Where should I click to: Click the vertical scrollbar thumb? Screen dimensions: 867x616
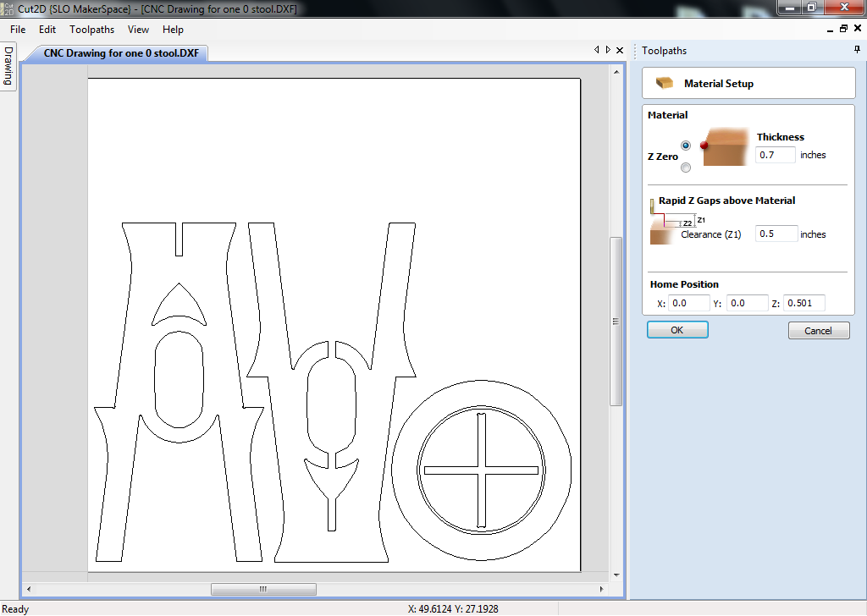pos(616,322)
